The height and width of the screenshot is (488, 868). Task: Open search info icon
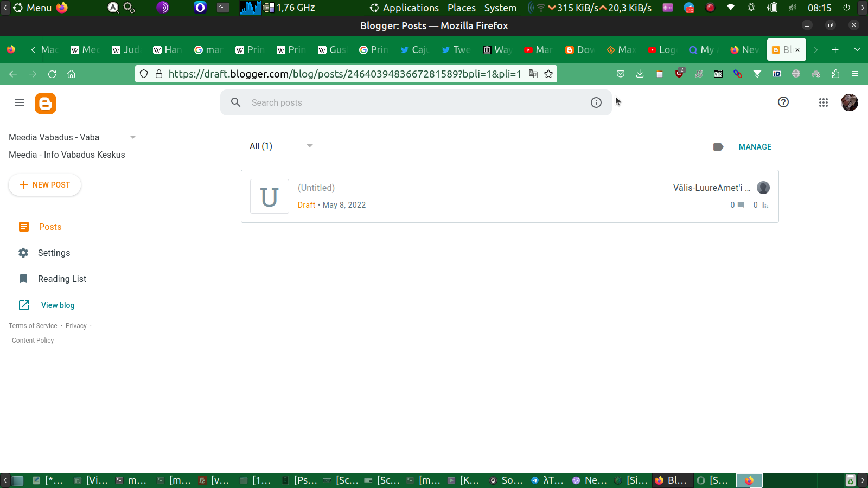596,102
